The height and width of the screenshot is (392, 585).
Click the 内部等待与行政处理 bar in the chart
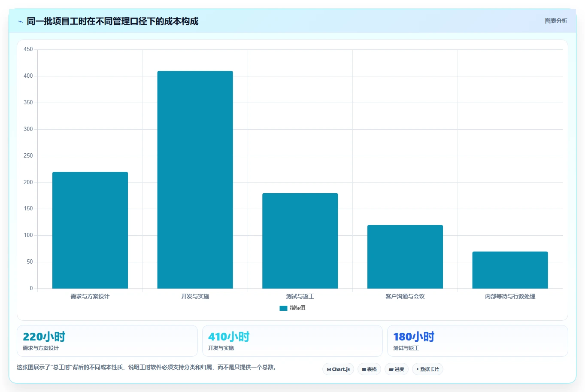[x=510, y=270]
